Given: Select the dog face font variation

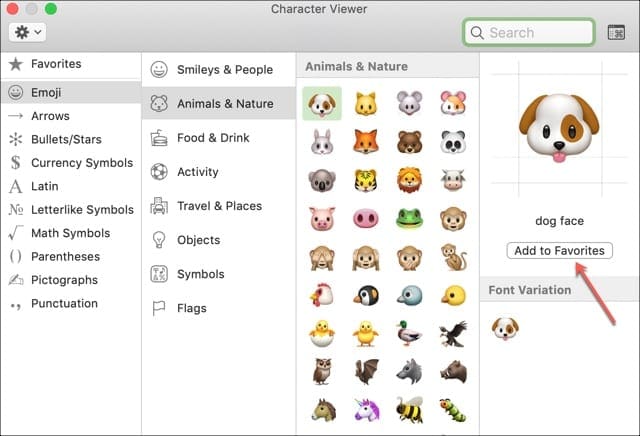Looking at the screenshot, I should coord(505,326).
